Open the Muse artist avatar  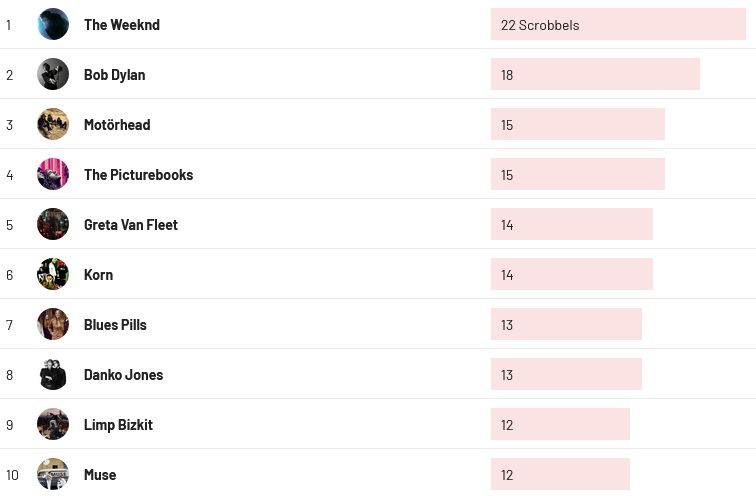(x=53, y=474)
